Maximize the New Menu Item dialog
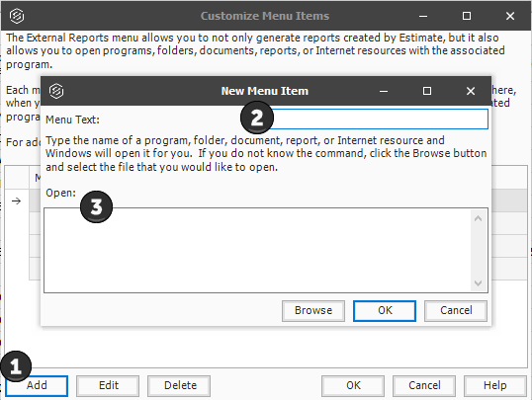532x400 pixels. [427, 91]
